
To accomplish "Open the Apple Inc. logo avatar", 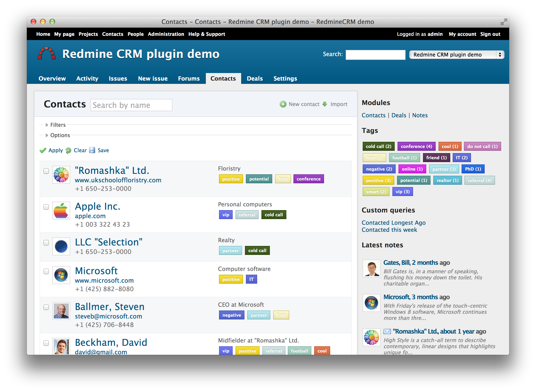I will click(x=61, y=211).
